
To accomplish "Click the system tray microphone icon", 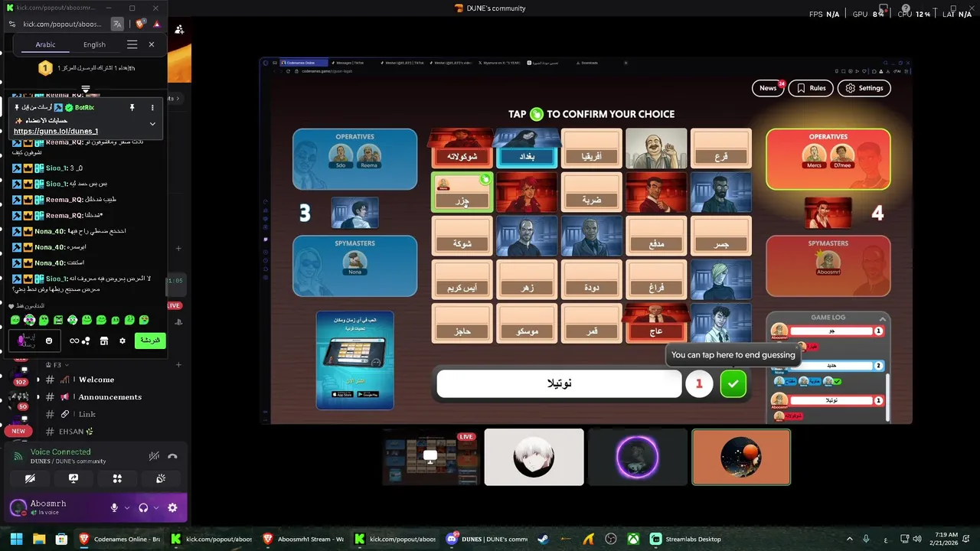I will tap(866, 539).
